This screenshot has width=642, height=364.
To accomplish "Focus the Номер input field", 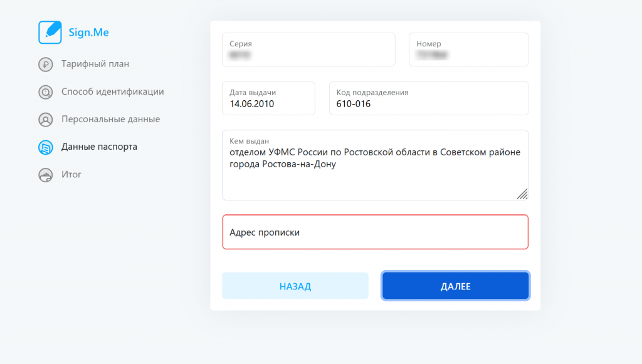I will (468, 49).
